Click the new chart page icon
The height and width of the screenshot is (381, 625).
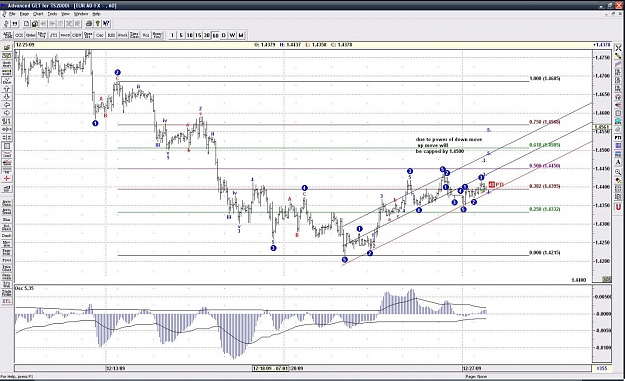point(26,24)
